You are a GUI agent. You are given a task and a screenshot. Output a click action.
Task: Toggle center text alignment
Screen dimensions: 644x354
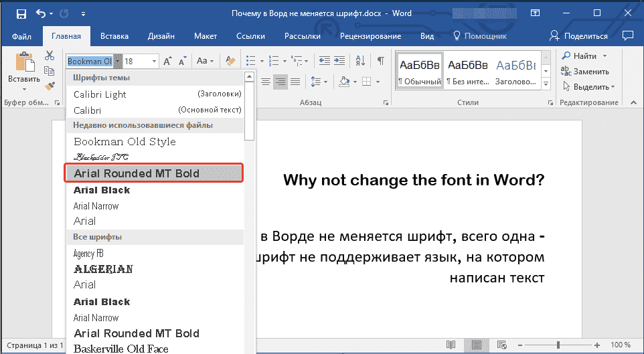[x=266, y=82]
